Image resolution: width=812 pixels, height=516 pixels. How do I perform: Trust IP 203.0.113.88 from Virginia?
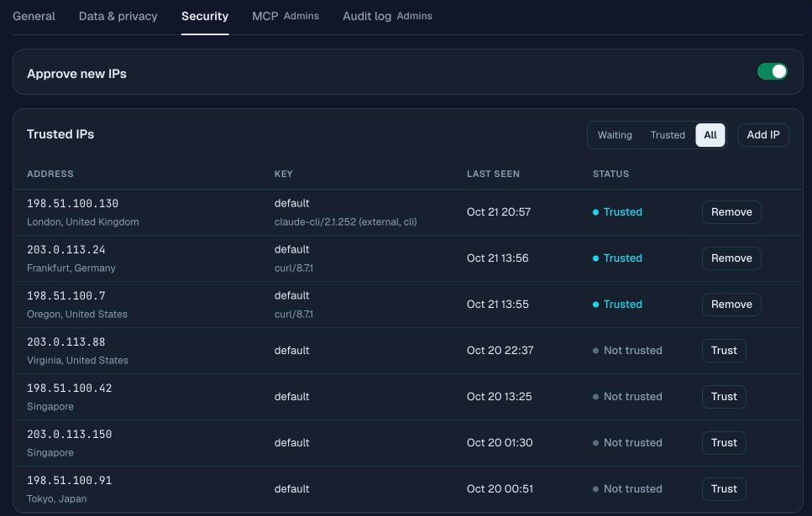tap(724, 351)
